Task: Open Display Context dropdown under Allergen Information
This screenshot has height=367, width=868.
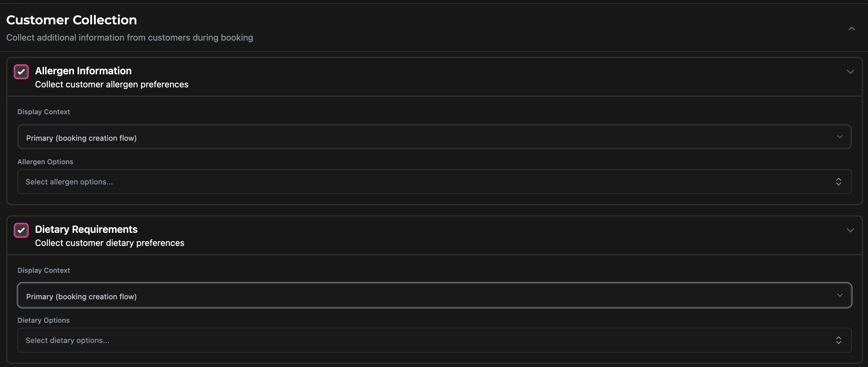Action: point(434,137)
